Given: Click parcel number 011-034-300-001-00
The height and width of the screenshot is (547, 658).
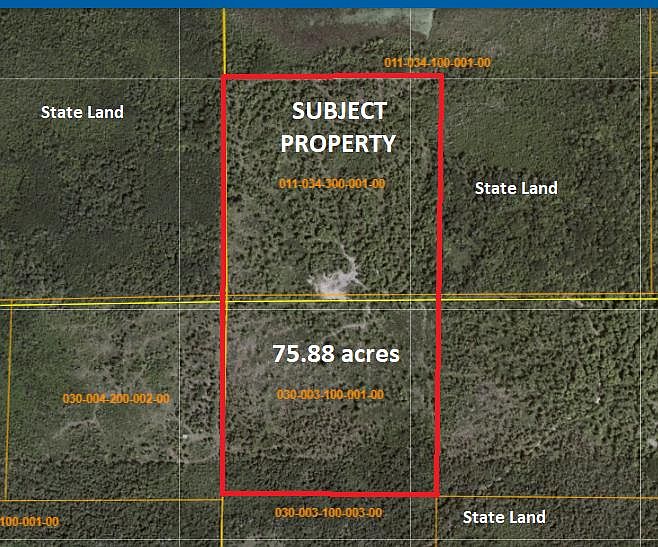Looking at the screenshot, I should point(332,183).
